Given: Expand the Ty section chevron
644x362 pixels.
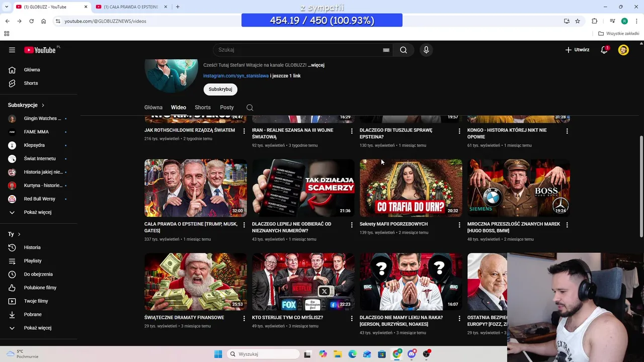Looking at the screenshot, I should pyautogui.click(x=19, y=234).
